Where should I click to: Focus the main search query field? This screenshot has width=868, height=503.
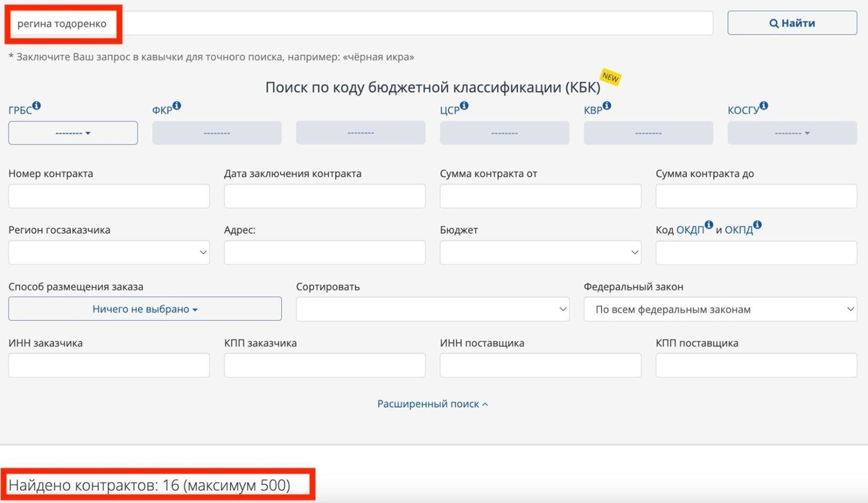click(361, 23)
